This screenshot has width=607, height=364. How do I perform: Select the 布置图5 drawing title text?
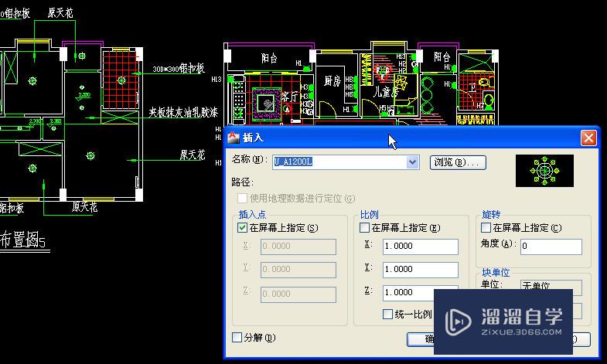click(x=22, y=240)
